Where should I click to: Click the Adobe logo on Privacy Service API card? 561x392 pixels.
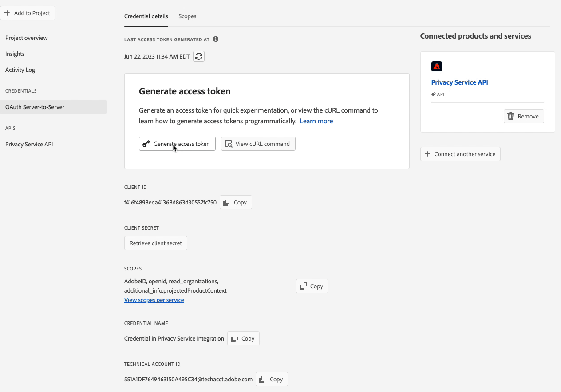pos(436,66)
